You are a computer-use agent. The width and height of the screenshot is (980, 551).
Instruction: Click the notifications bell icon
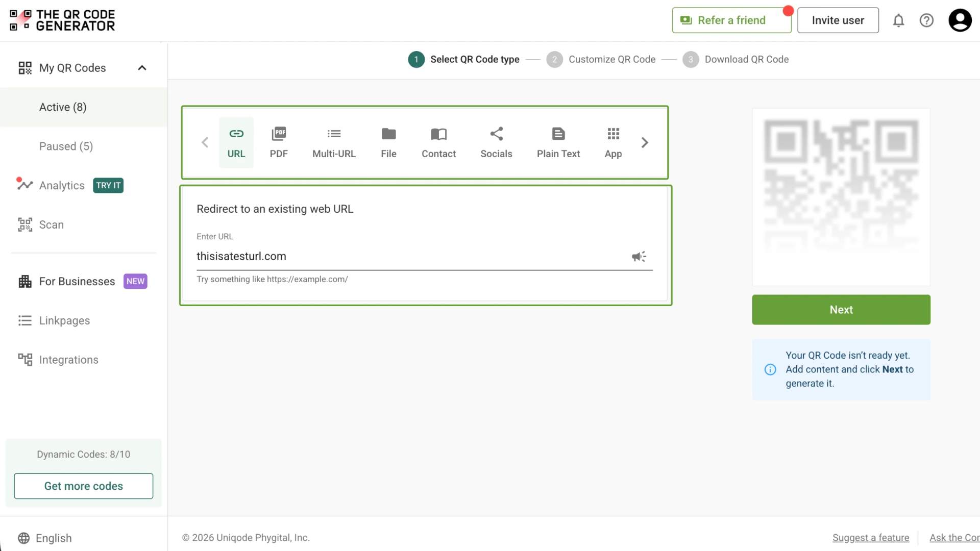coord(898,20)
